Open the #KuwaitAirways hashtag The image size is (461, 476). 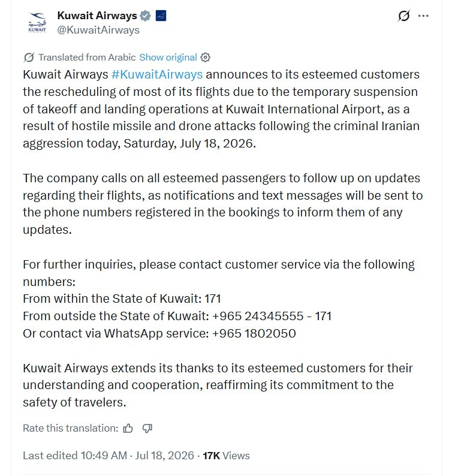click(x=157, y=75)
